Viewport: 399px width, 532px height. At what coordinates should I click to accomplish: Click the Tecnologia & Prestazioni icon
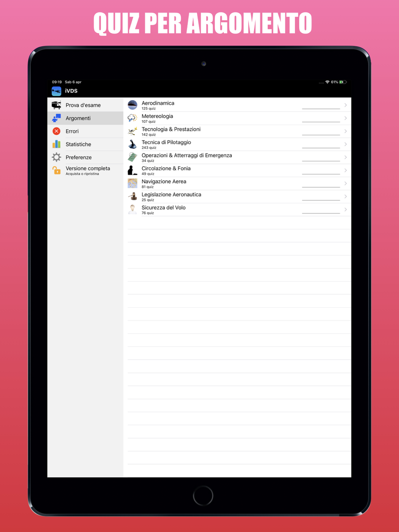pos(132,131)
